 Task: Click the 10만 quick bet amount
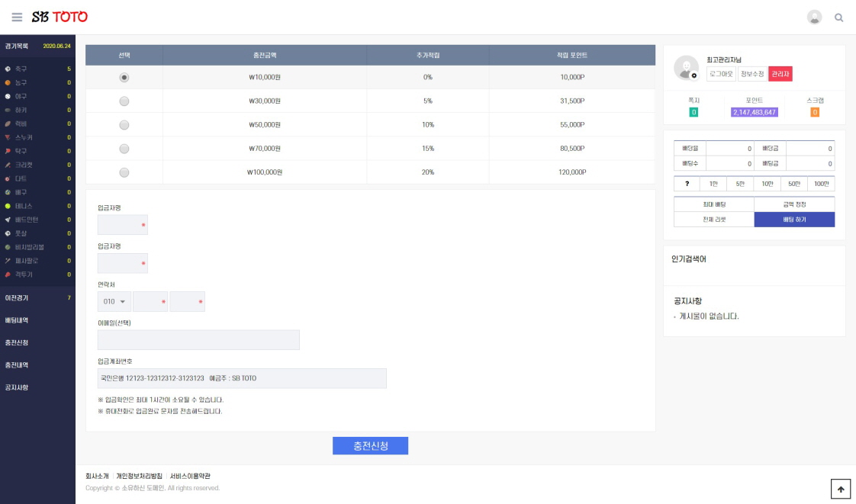point(767,184)
